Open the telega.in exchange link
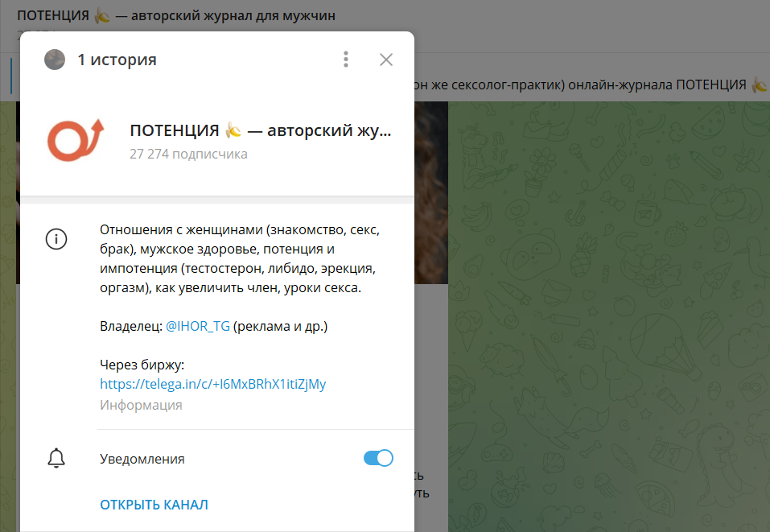 tap(212, 384)
